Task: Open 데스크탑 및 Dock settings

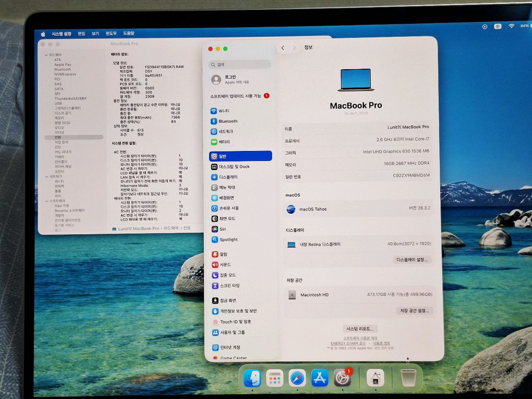Action: click(x=229, y=166)
